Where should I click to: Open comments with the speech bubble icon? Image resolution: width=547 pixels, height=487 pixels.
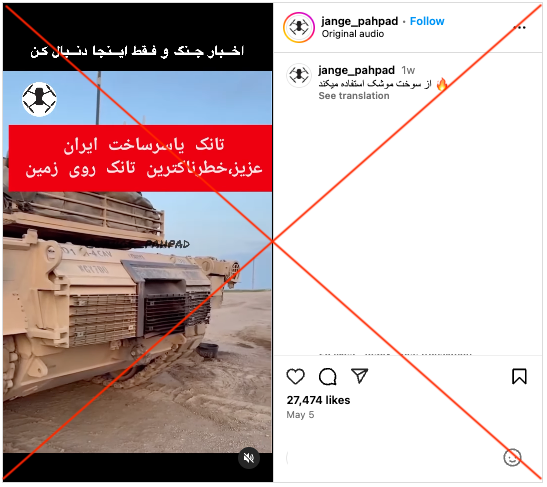(328, 377)
